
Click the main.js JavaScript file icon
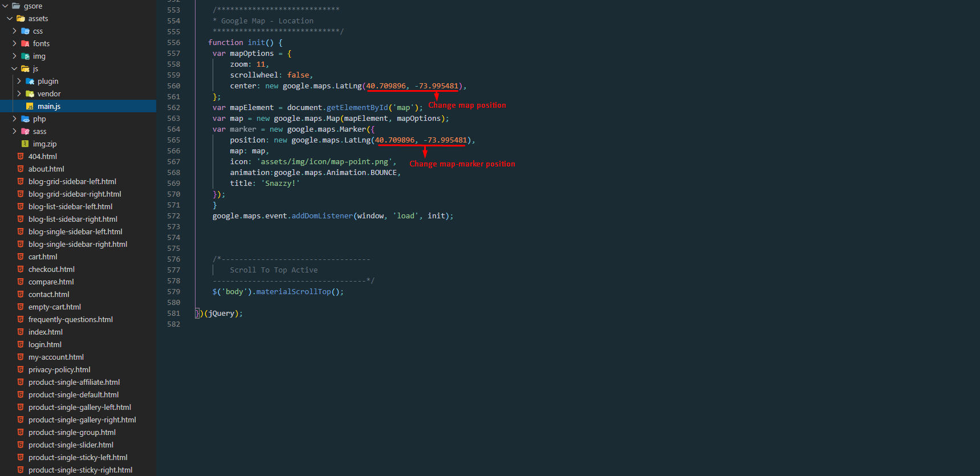click(x=30, y=107)
